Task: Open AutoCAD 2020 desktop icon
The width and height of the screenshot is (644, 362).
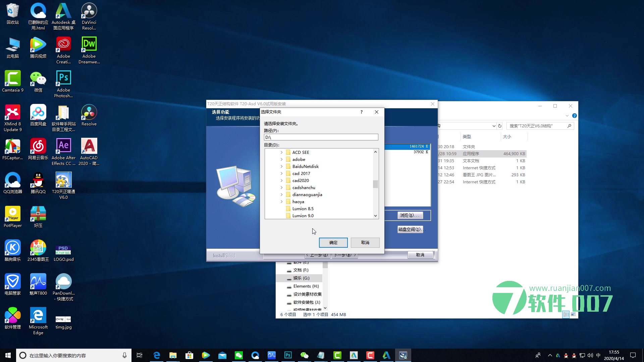Action: pos(89,152)
